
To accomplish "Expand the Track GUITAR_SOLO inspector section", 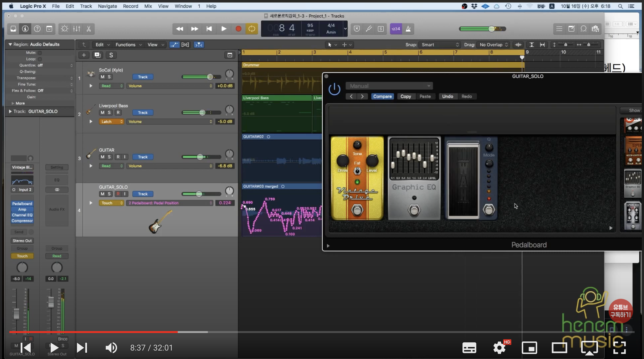I will [x=10, y=112].
